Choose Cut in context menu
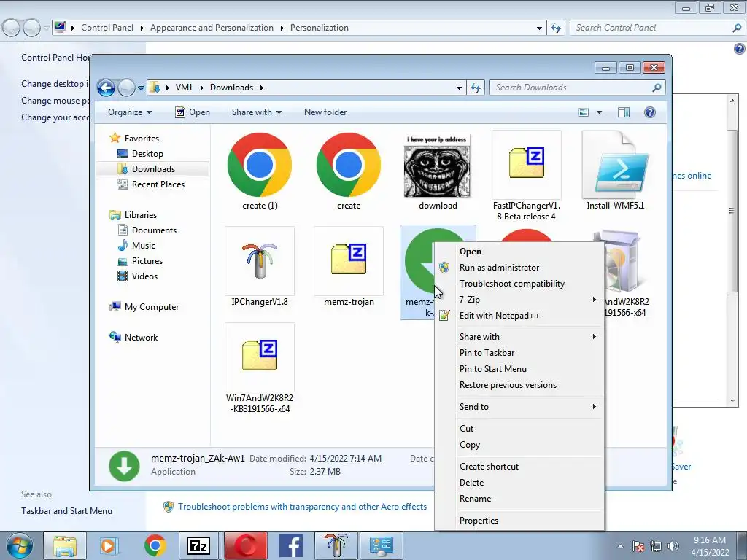Screen dimensions: 747x560 coord(519,429)
